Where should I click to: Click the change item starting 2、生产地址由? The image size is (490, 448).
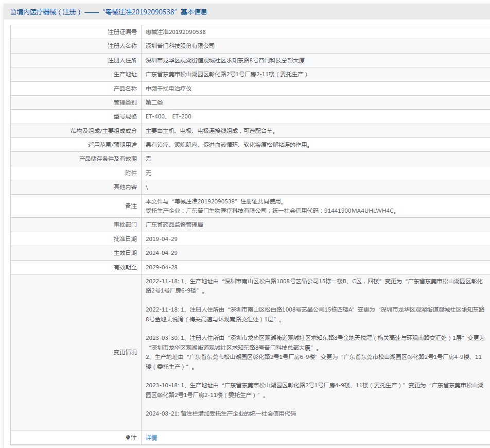click(x=314, y=361)
